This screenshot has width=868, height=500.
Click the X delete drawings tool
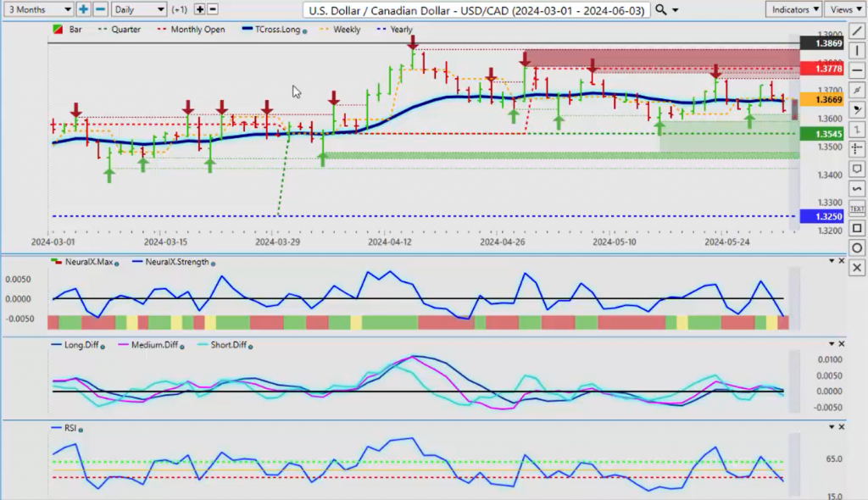click(856, 268)
